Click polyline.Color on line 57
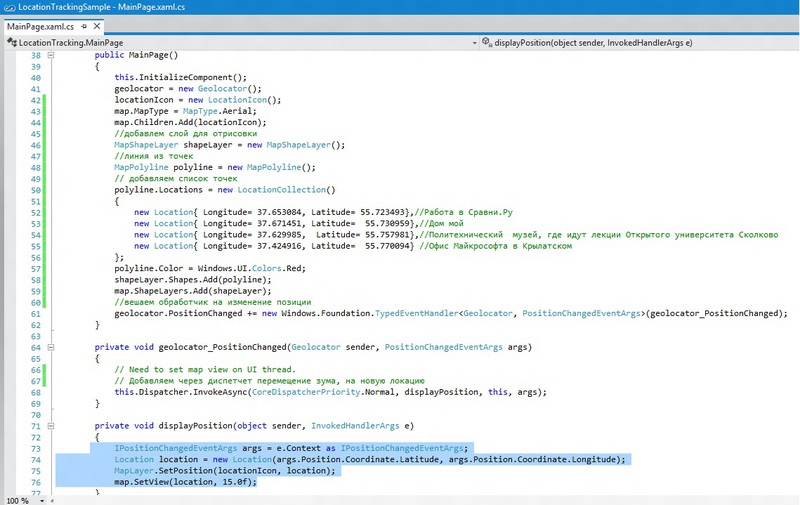 pos(148,268)
